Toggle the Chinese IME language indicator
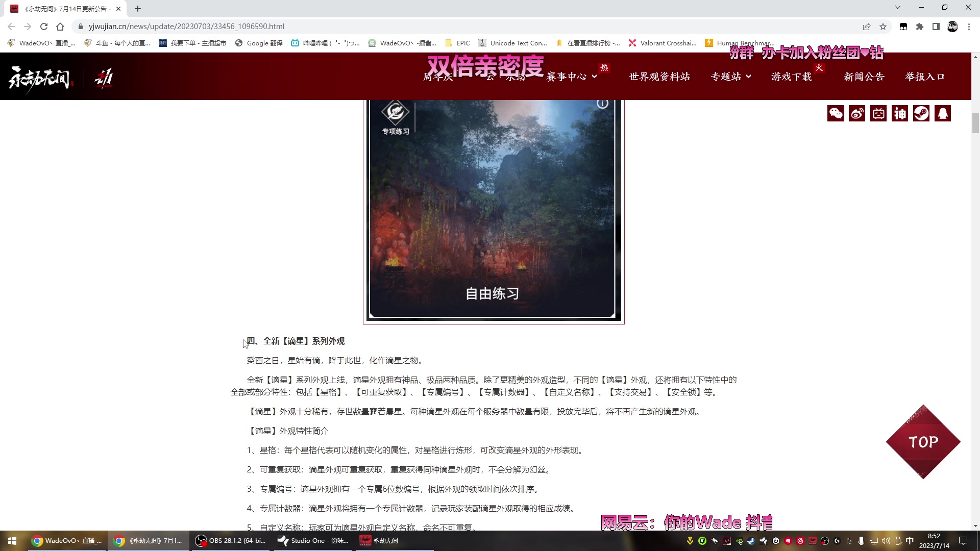Viewport: 980px width, 551px height. click(910, 541)
